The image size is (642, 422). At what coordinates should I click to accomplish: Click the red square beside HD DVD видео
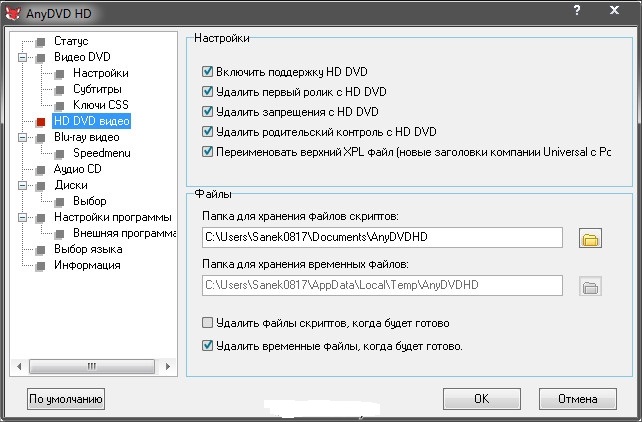41,122
